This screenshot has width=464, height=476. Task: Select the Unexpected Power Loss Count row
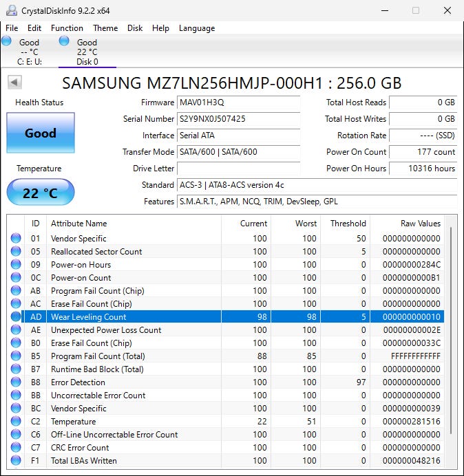pyautogui.click(x=226, y=329)
